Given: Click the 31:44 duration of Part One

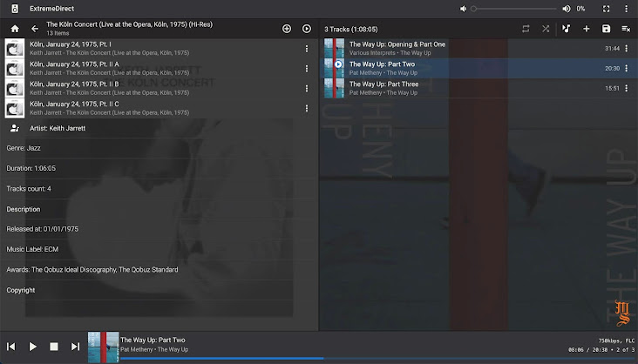Looking at the screenshot, I should click(x=612, y=49).
